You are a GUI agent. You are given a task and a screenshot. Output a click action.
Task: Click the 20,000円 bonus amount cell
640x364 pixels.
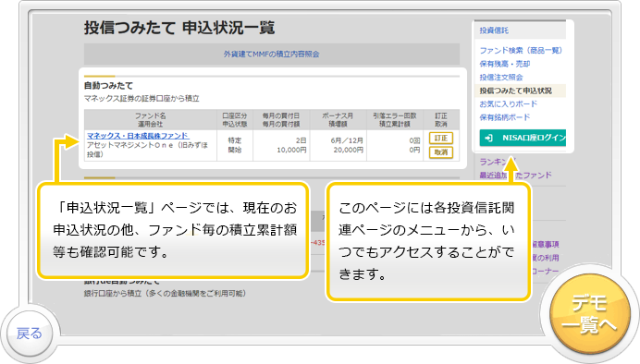point(348,150)
